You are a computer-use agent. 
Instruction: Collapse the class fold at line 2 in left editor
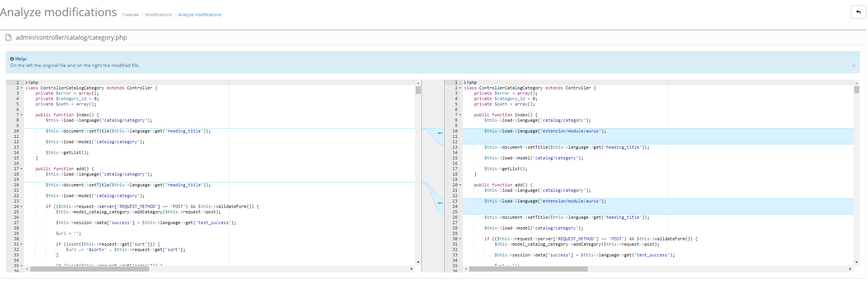[x=22, y=88]
